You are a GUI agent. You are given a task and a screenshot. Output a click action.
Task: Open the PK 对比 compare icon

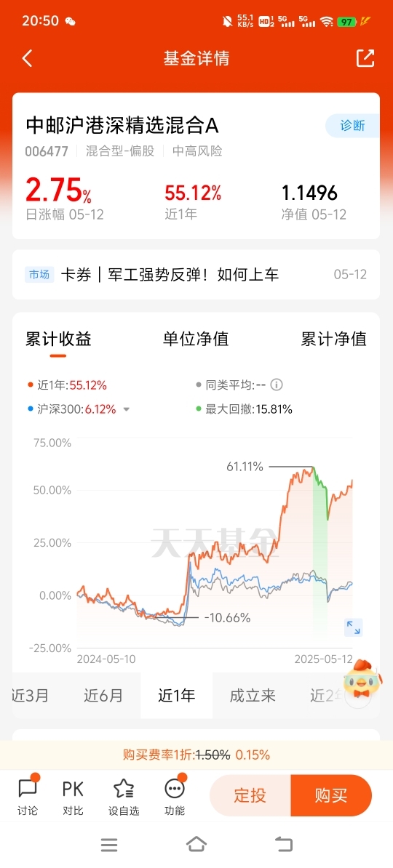coord(73,795)
